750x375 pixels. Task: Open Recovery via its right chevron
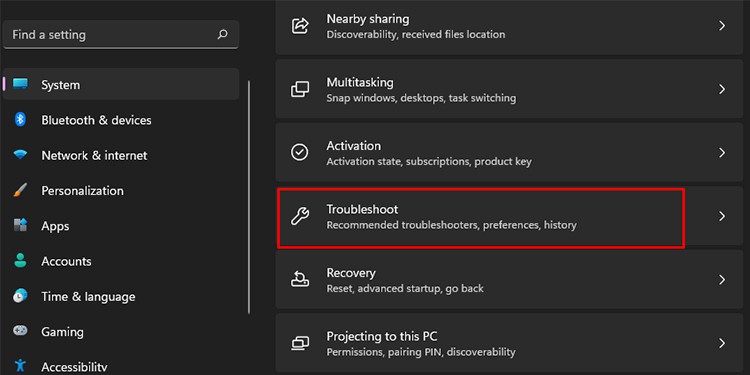(722, 280)
